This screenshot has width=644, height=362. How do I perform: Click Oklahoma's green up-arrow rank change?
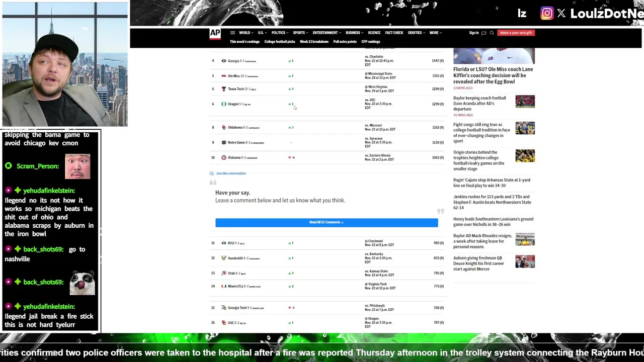coord(290,127)
